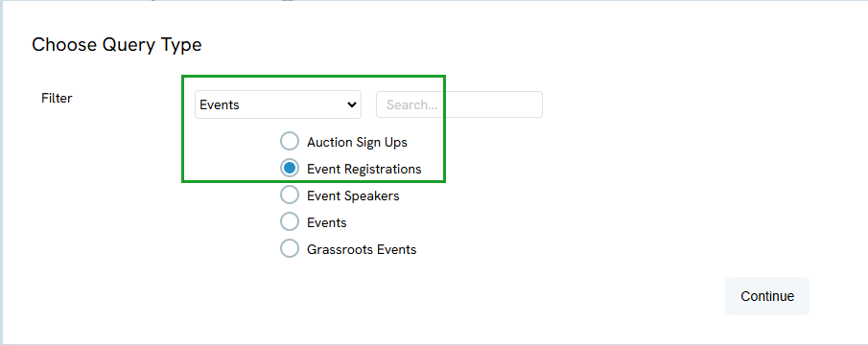Open the Events filter dropdown
The width and height of the screenshot is (868, 345).
tap(278, 104)
